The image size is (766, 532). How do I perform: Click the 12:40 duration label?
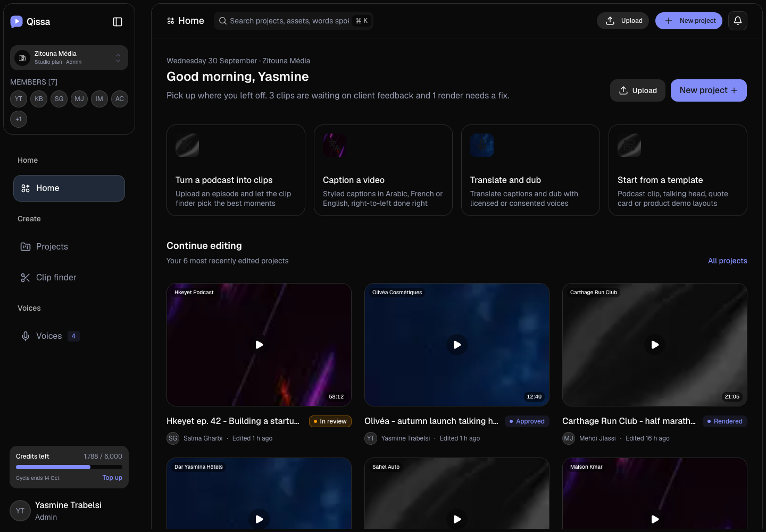pos(534,397)
